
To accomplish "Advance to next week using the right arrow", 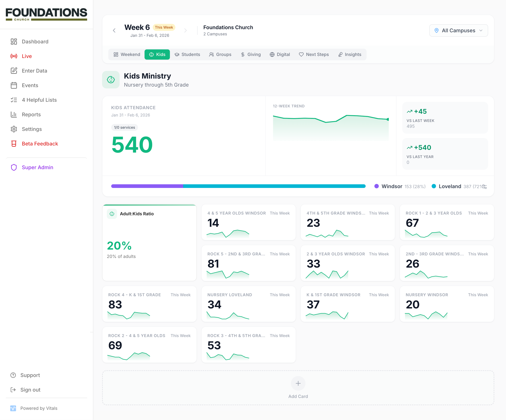I will [186, 30].
